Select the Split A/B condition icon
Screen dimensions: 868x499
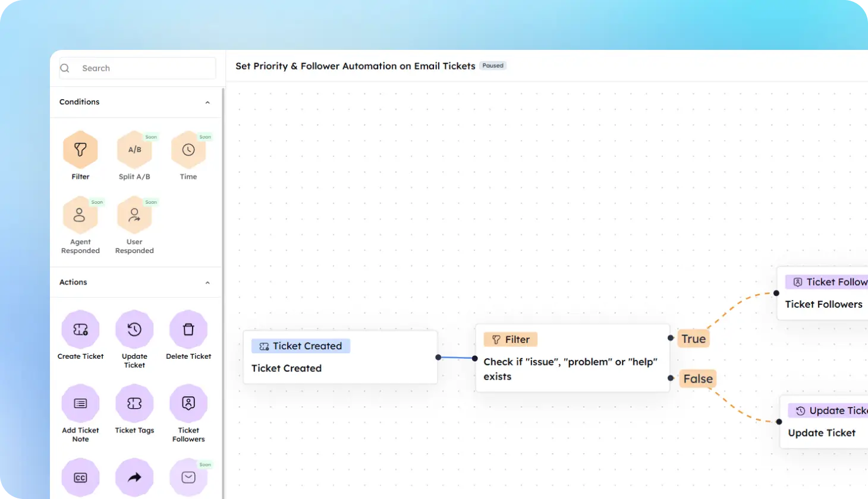(134, 150)
